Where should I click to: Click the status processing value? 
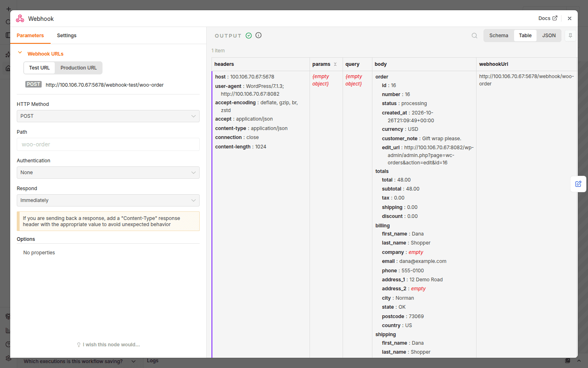coord(414,103)
